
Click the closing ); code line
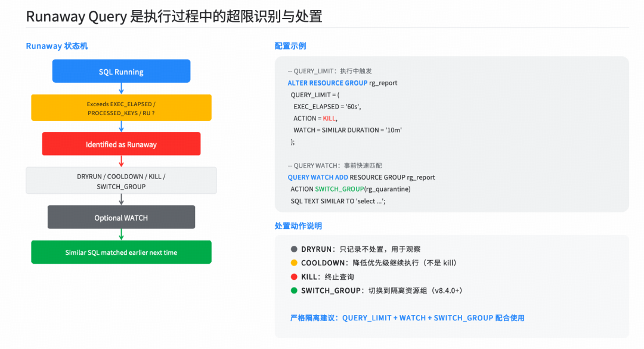tap(292, 142)
